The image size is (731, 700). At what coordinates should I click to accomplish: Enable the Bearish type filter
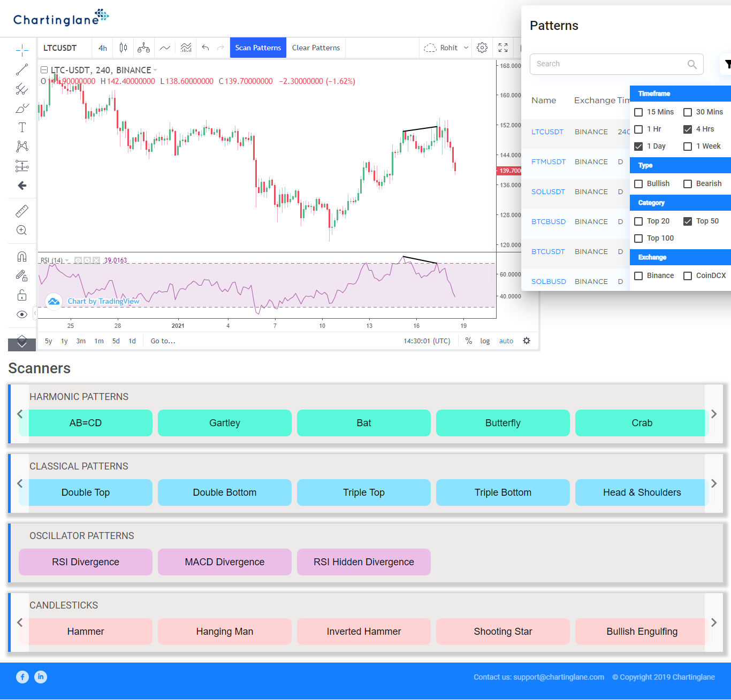click(688, 184)
